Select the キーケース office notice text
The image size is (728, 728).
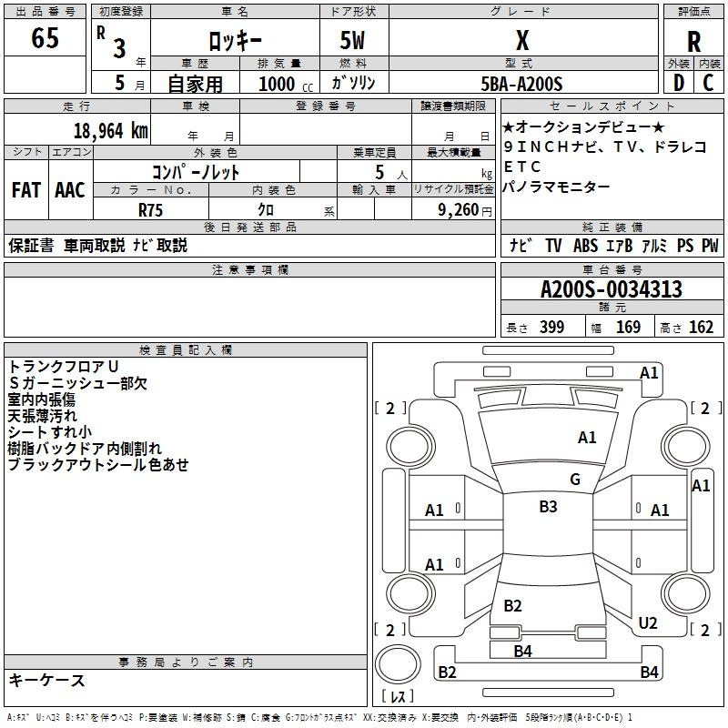47,680
